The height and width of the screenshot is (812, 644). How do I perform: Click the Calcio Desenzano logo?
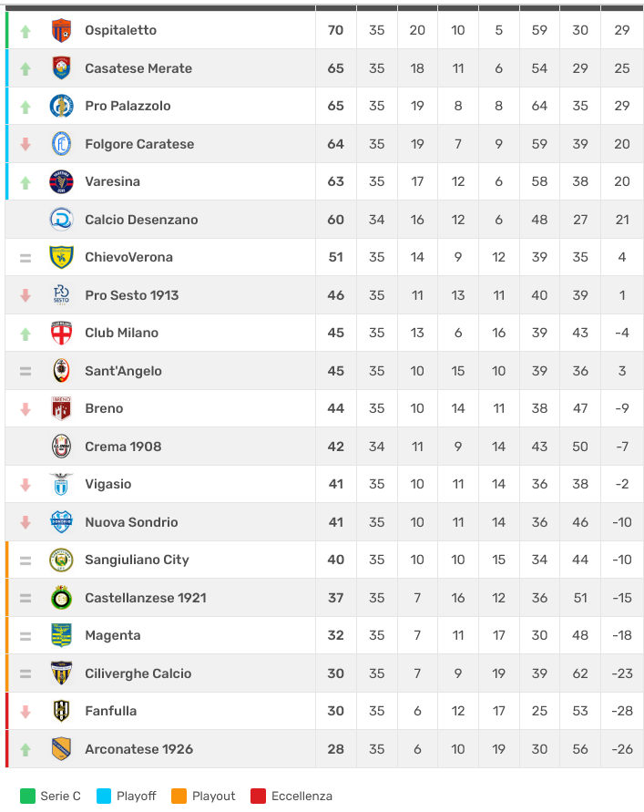click(61, 220)
